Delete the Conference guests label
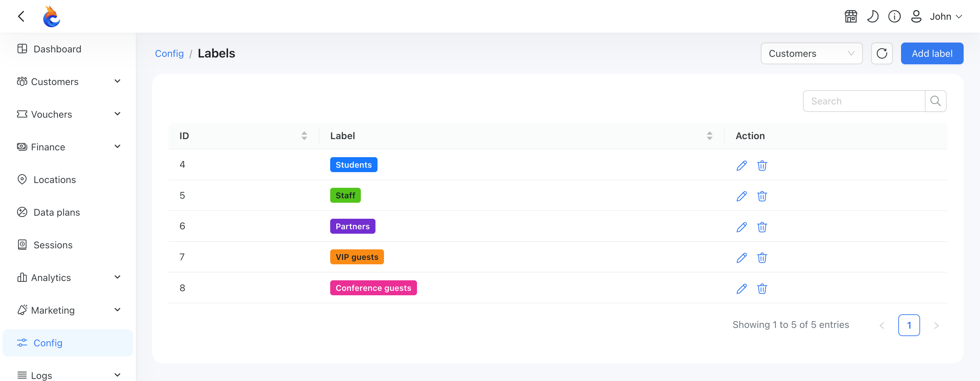This screenshot has width=980, height=381. pyautogui.click(x=761, y=288)
